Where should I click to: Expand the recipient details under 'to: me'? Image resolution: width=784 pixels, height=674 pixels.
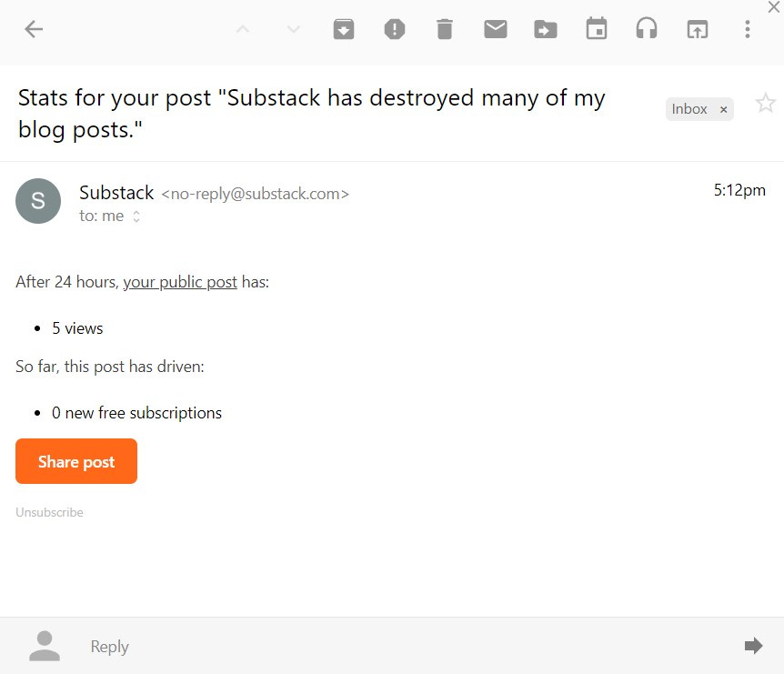[135, 216]
